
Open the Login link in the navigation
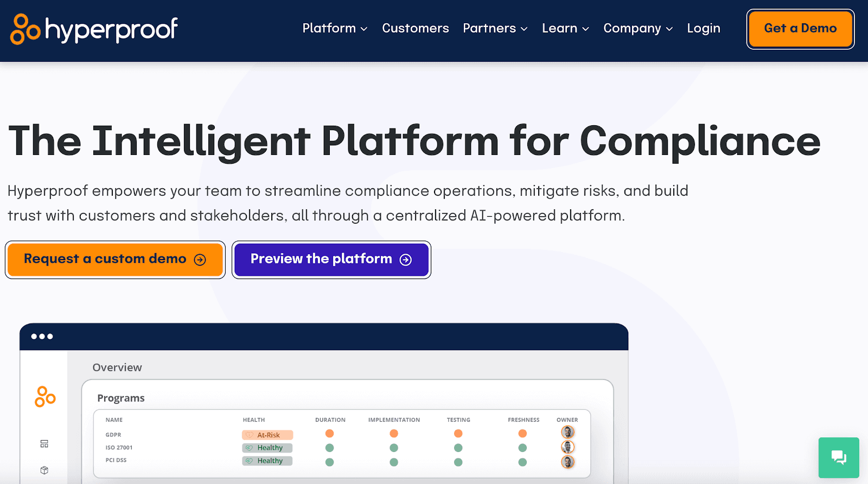704,28
